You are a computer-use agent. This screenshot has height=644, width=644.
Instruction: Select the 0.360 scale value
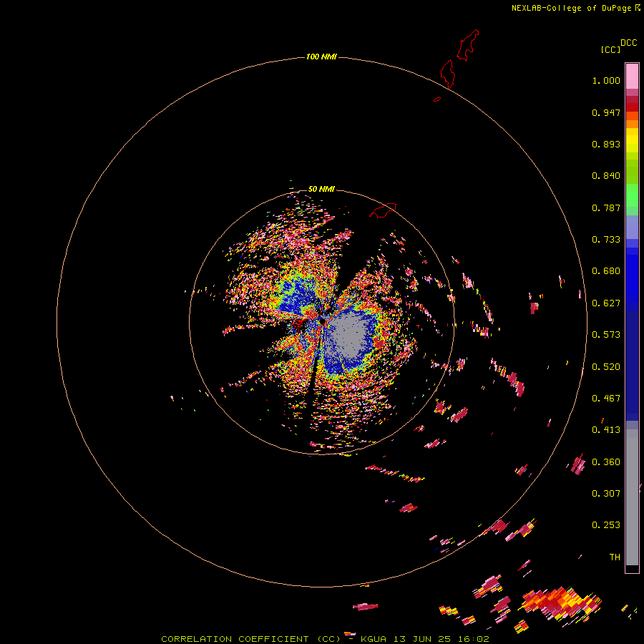(x=606, y=462)
